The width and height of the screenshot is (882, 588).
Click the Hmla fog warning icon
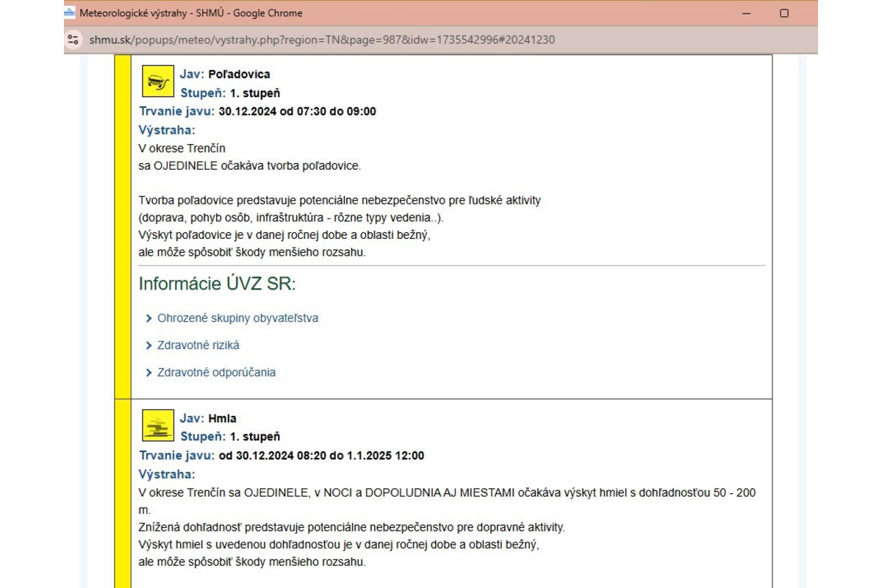pos(157,425)
